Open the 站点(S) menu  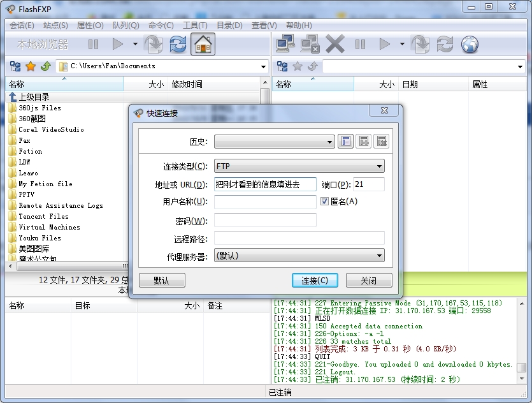coord(55,26)
